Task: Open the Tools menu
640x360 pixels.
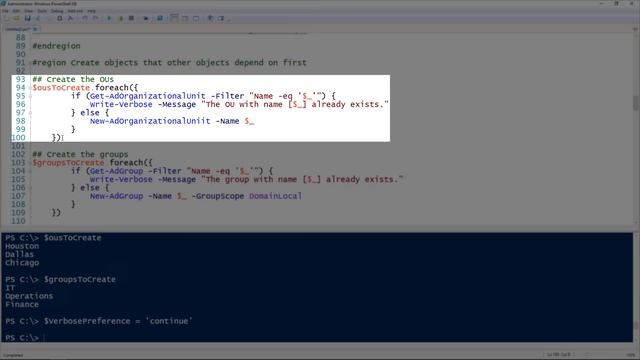Action: pos(42,11)
